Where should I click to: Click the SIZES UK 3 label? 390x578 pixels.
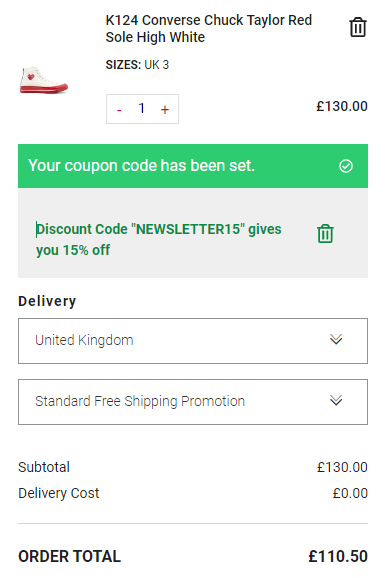click(x=137, y=65)
